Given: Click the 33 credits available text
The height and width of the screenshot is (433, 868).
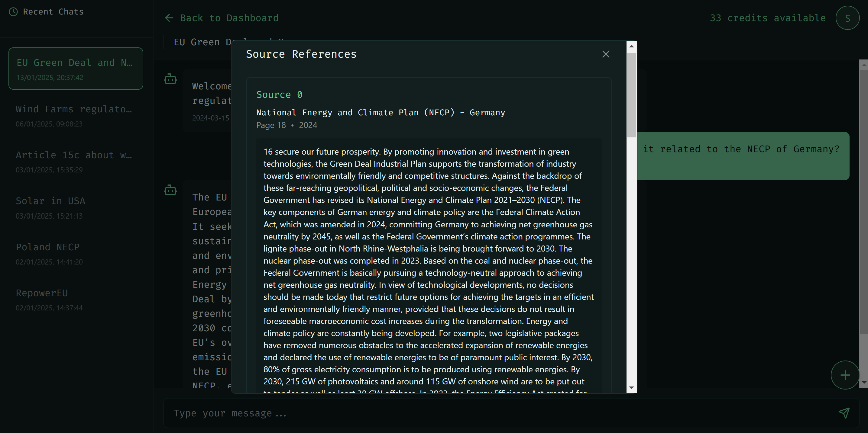Looking at the screenshot, I should click(x=768, y=18).
